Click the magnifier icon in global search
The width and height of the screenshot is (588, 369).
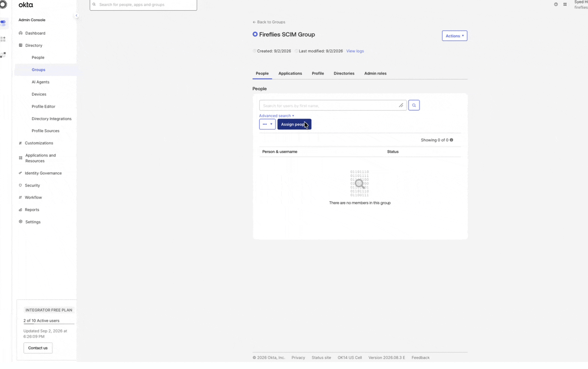pyautogui.click(x=94, y=5)
